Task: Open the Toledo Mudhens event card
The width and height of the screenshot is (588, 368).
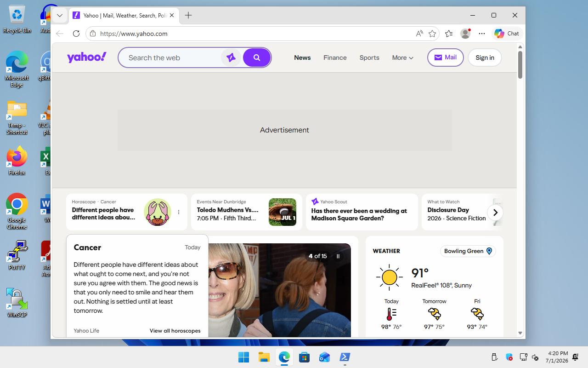Action: [246, 212]
